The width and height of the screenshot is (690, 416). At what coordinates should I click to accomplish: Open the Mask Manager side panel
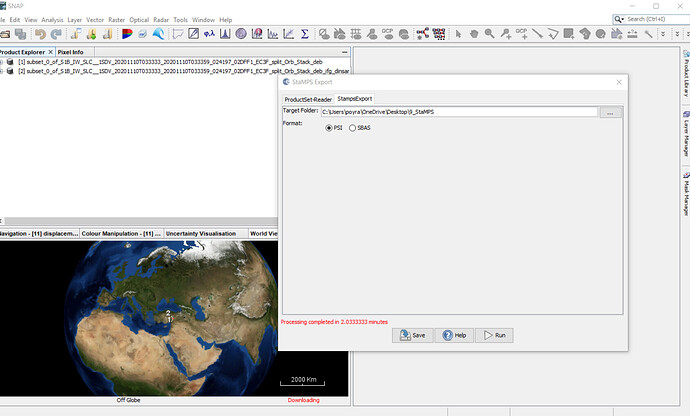click(x=686, y=194)
